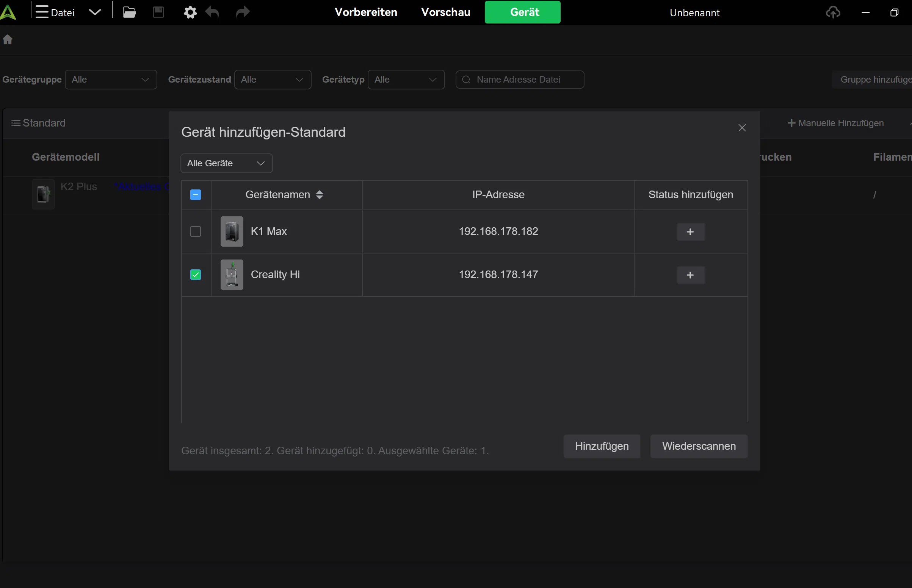Click the Creality Hi device name
This screenshot has width=912, height=588.
275,275
